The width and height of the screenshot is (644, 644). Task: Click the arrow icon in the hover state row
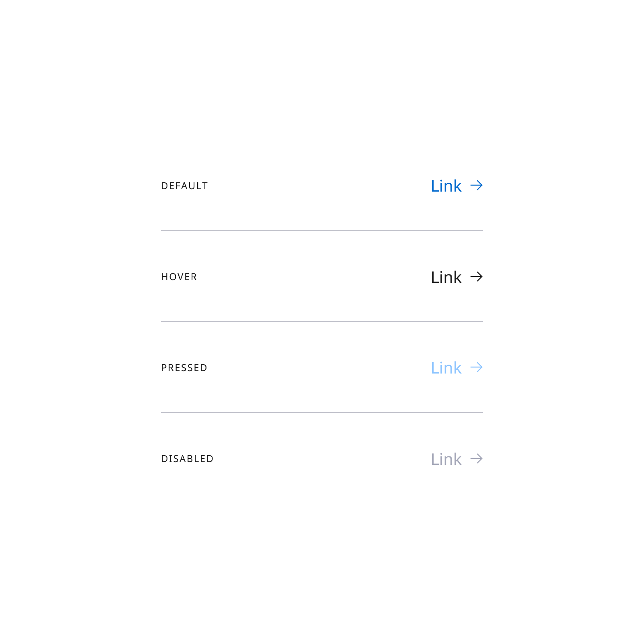pos(477,277)
